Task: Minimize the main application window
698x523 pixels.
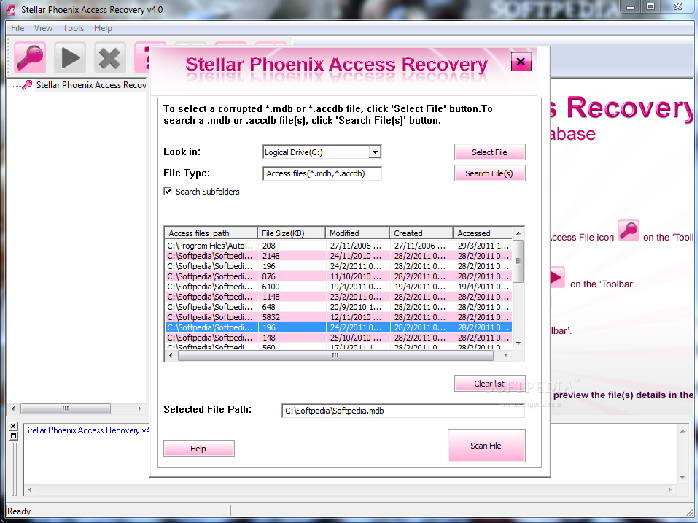Action: [x=631, y=7]
